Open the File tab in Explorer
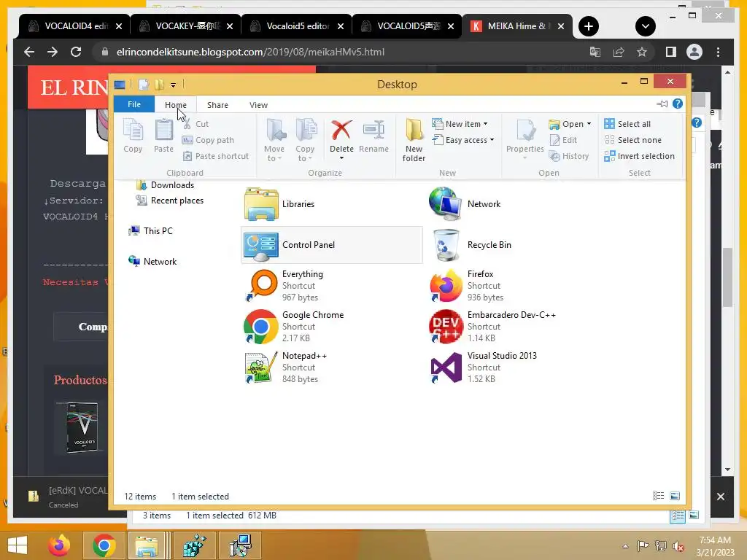The width and height of the screenshot is (747, 560). (x=134, y=104)
